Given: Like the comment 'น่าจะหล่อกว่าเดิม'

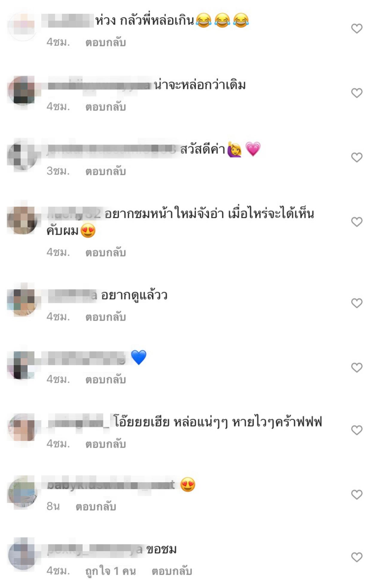Looking at the screenshot, I should pos(357,93).
